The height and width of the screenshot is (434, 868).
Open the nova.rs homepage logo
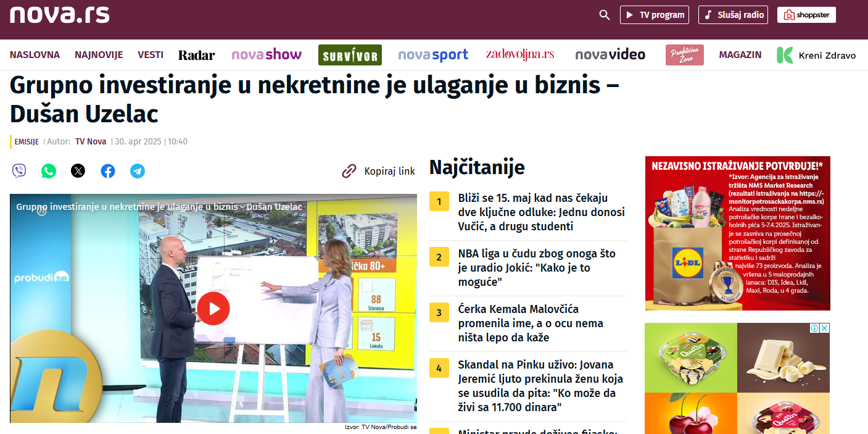60,14
